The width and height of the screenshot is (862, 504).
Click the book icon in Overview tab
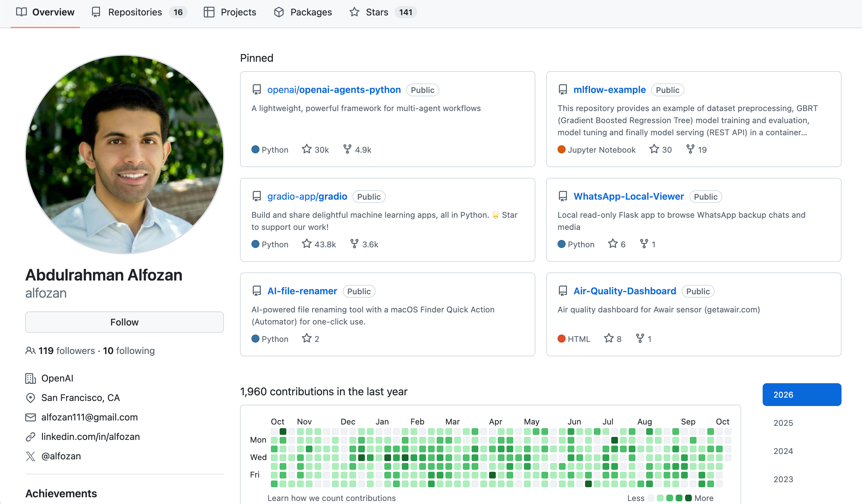(x=21, y=12)
